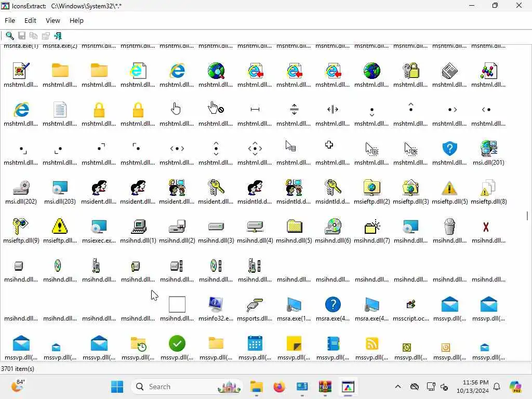Select the msieftp.dll(2) globe folder icon

tap(372, 187)
